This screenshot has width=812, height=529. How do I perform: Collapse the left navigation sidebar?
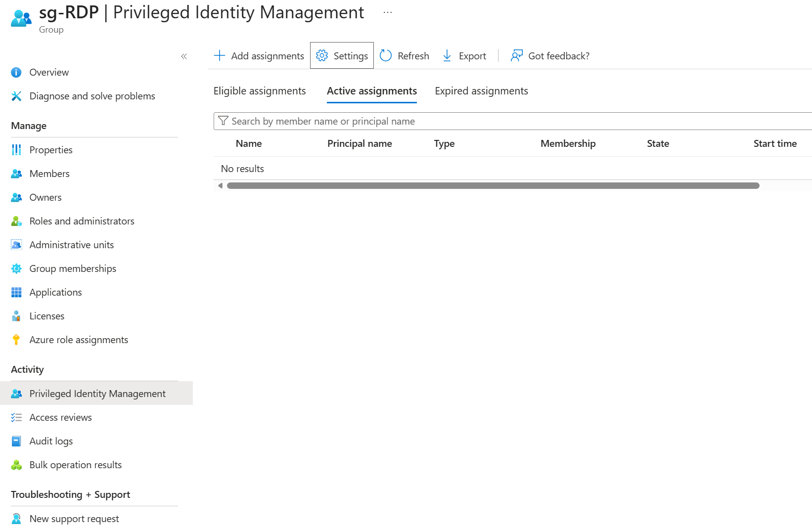coord(184,56)
